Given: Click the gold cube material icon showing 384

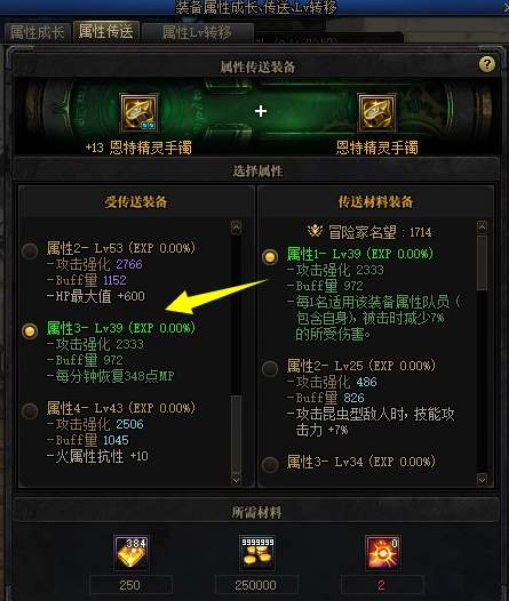Looking at the screenshot, I should click(131, 553).
